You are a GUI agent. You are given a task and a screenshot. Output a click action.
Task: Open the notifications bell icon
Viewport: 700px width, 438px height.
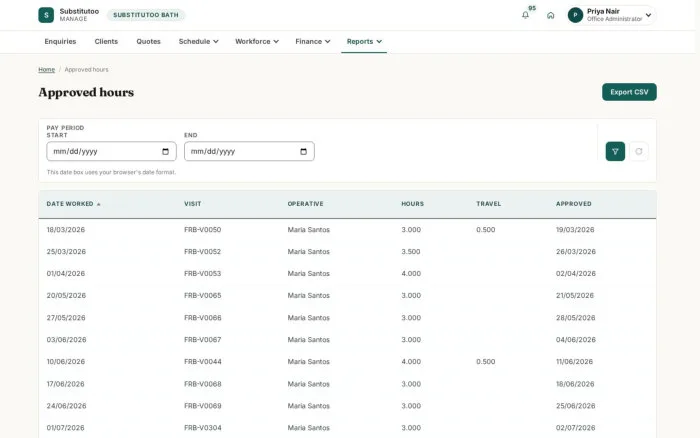pyautogui.click(x=525, y=15)
